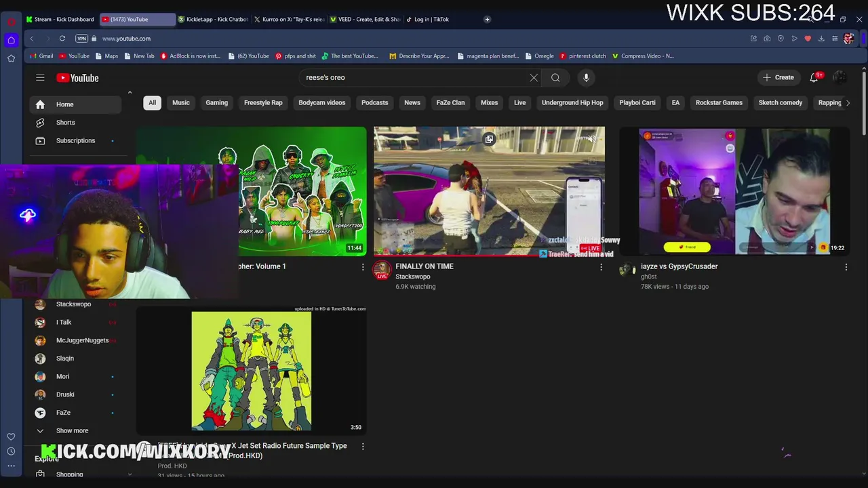This screenshot has height=488, width=868.
Task: Open Subscriptions in the sidebar
Action: pyautogui.click(x=76, y=141)
